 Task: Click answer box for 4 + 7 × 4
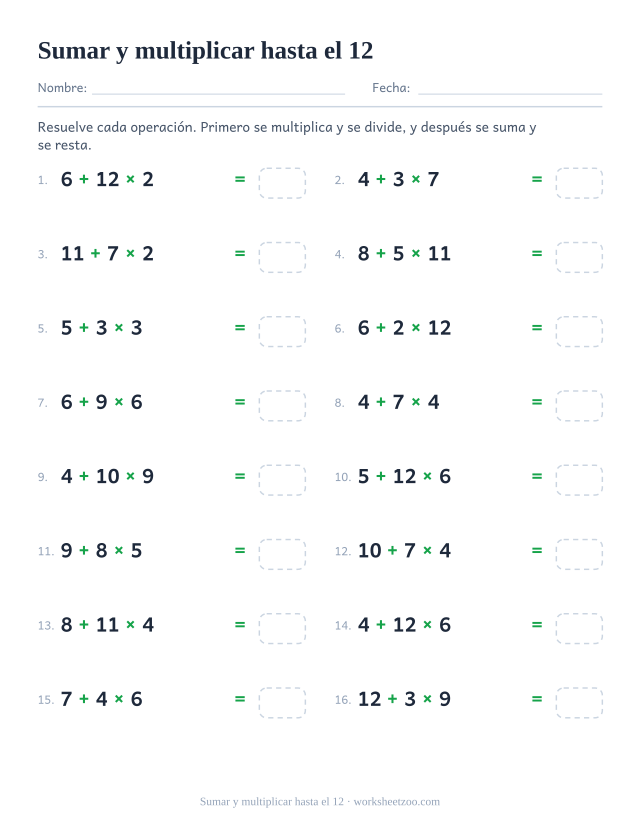(579, 406)
